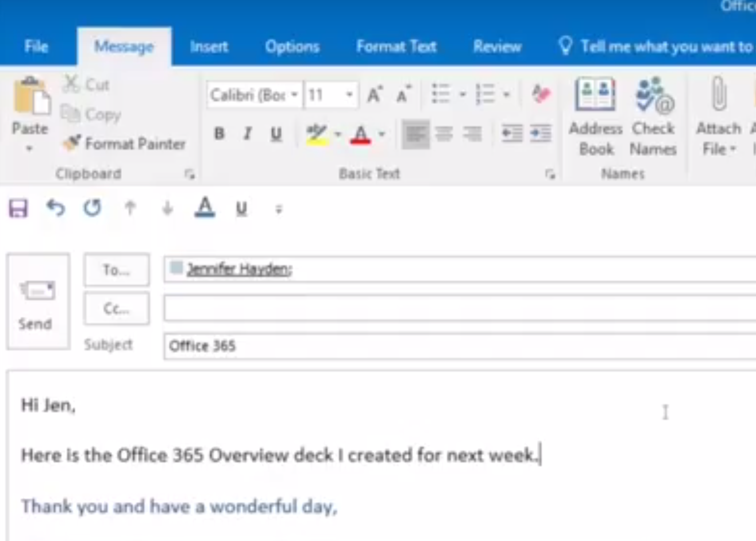The image size is (756, 541).
Task: Click the Attach File paperclip
Action: click(x=719, y=94)
